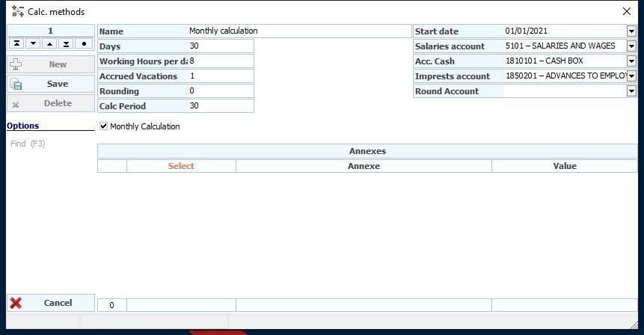
Task: Click the record number 1 indicator
Action: point(51,31)
